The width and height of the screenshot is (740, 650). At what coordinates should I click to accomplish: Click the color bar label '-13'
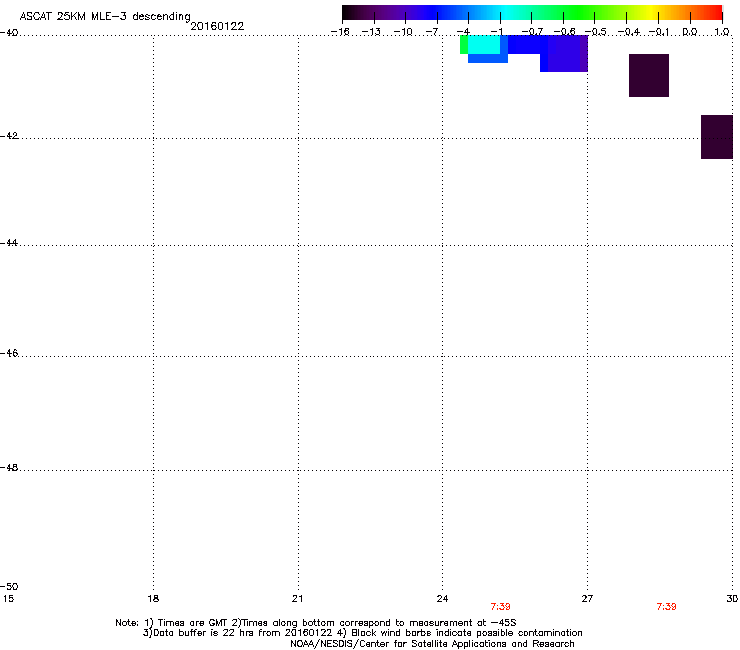click(371, 32)
